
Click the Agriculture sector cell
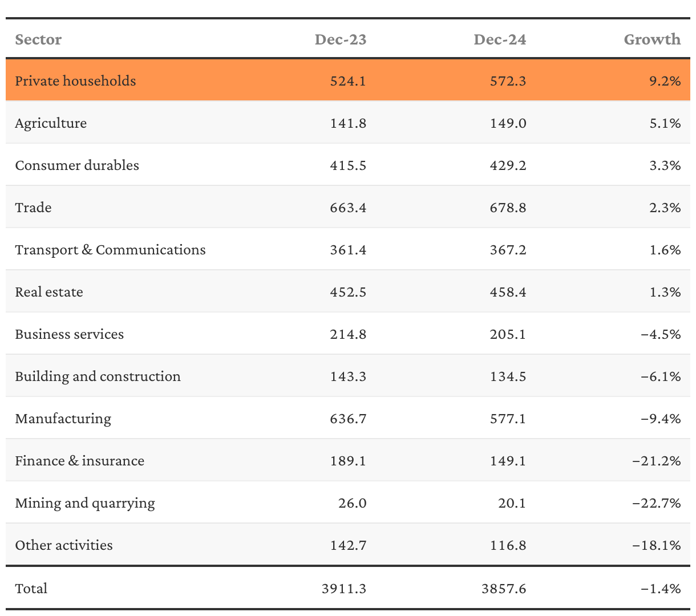click(51, 123)
